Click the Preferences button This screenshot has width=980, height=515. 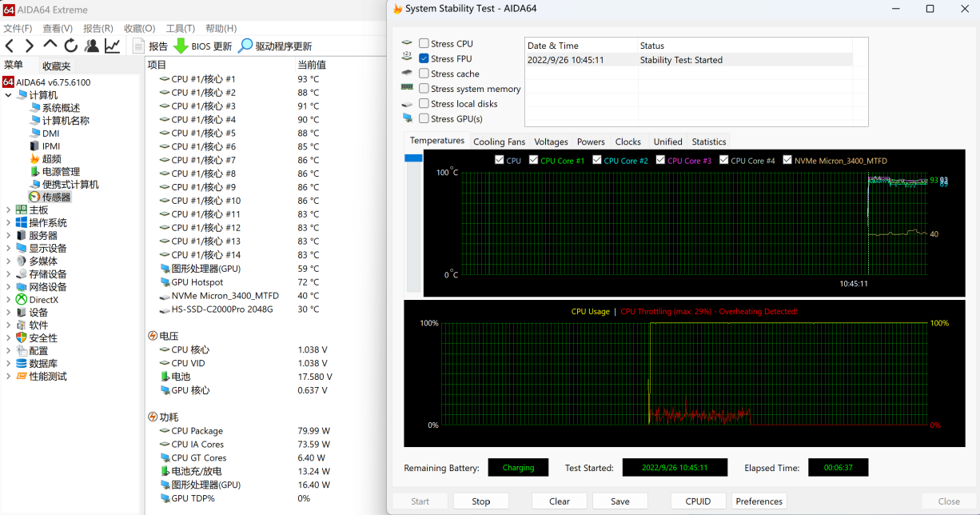coord(759,501)
